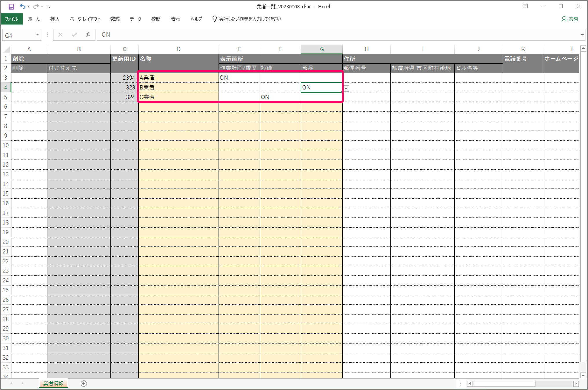The width and height of the screenshot is (588, 390).
Task: Click the Ribbon Display Options icon
Action: tap(525, 6)
